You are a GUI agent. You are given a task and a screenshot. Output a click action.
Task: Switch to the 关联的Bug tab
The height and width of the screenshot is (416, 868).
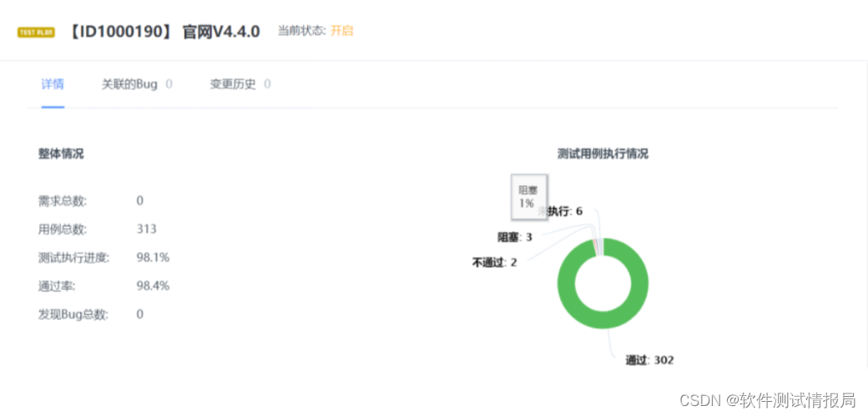[x=137, y=85]
